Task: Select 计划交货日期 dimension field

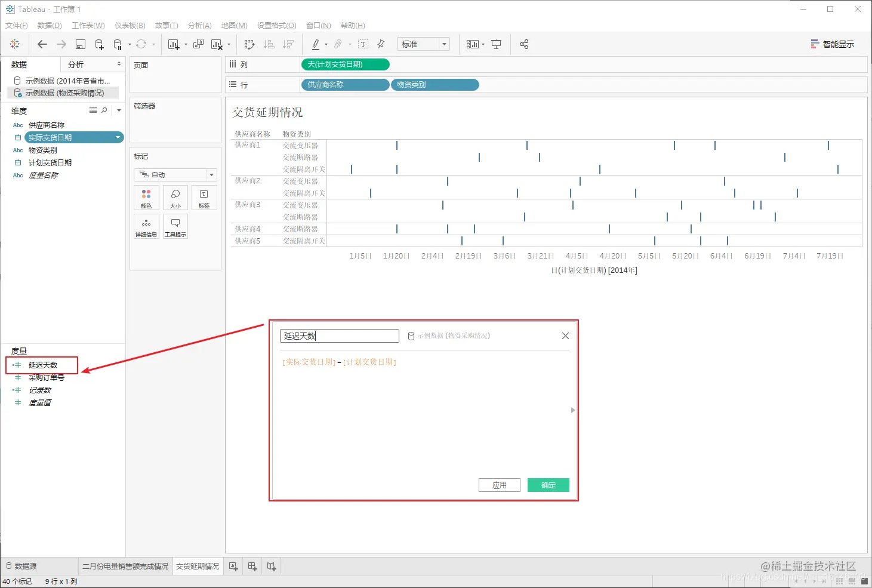Action: [50, 162]
